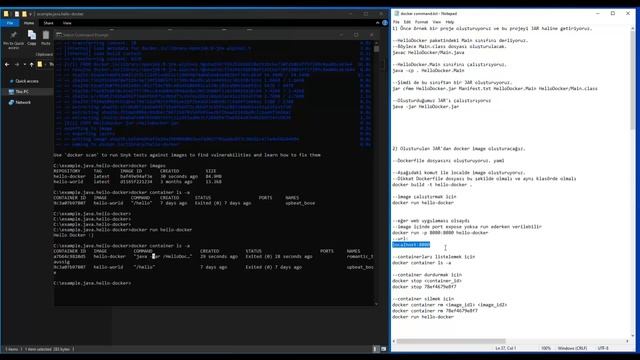Click '100%' zoom in Notepad status bar
This screenshot has width=640, height=360.
tap(546, 348)
